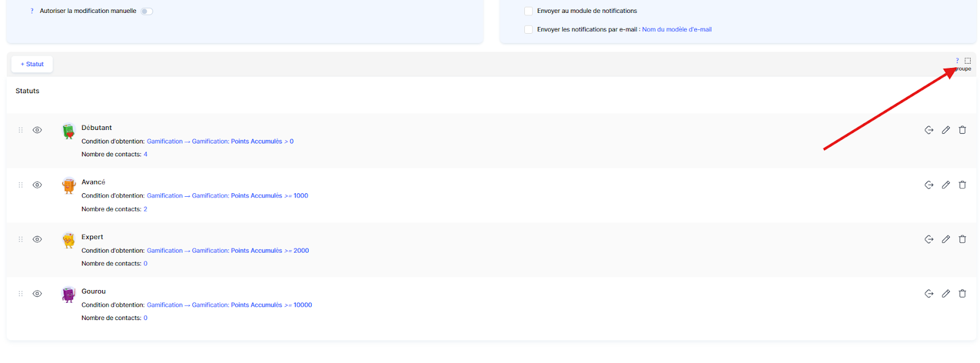
Task: Open Expert contacts count 0
Action: coord(145,264)
